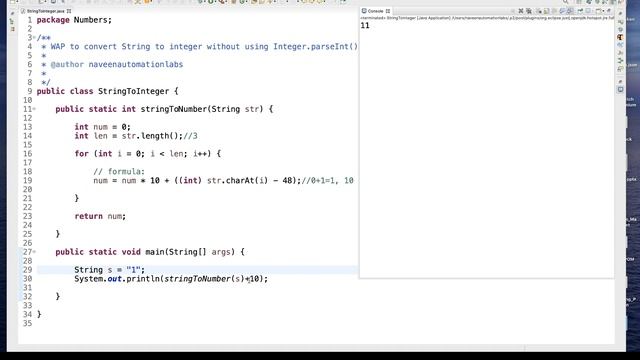The height and width of the screenshot is (360, 640).
Task: Close the StringToInteger.java editor tab
Action: point(69,11)
